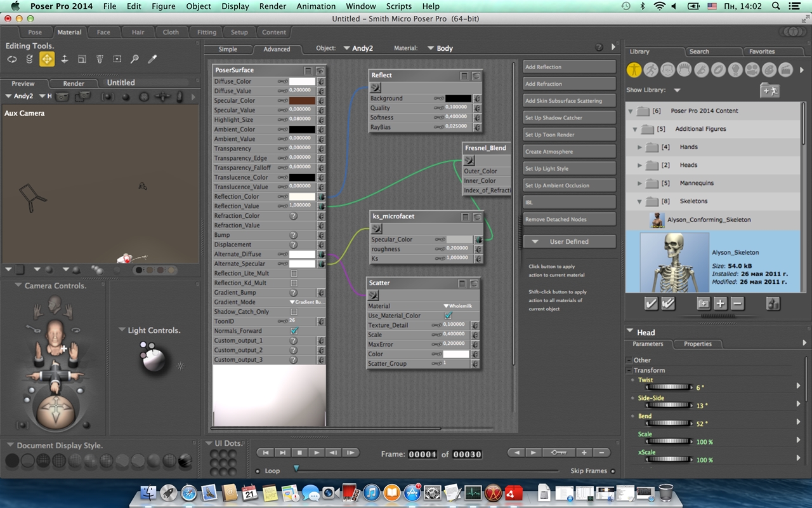The height and width of the screenshot is (508, 812).
Task: Open the Lights library category
Action: click(x=735, y=69)
